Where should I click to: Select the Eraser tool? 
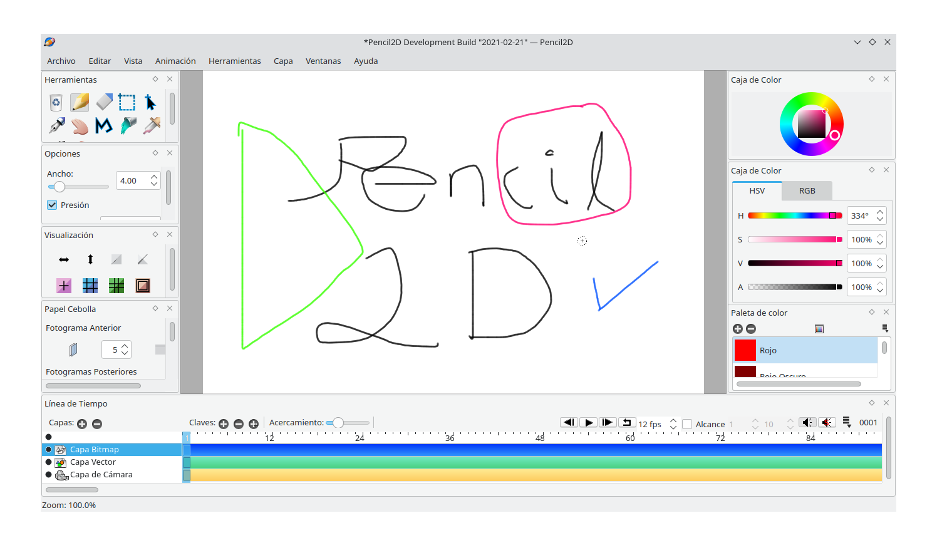[104, 102]
